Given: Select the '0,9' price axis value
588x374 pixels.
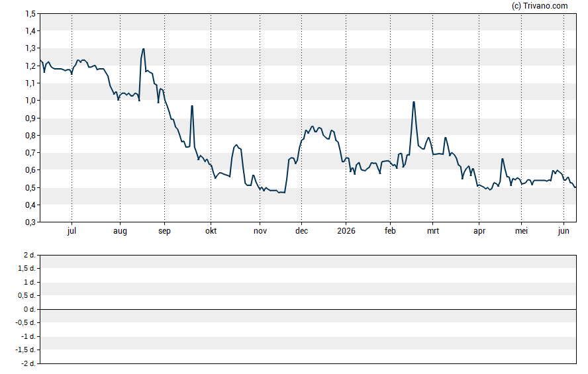Looking at the screenshot, I should click(30, 118).
